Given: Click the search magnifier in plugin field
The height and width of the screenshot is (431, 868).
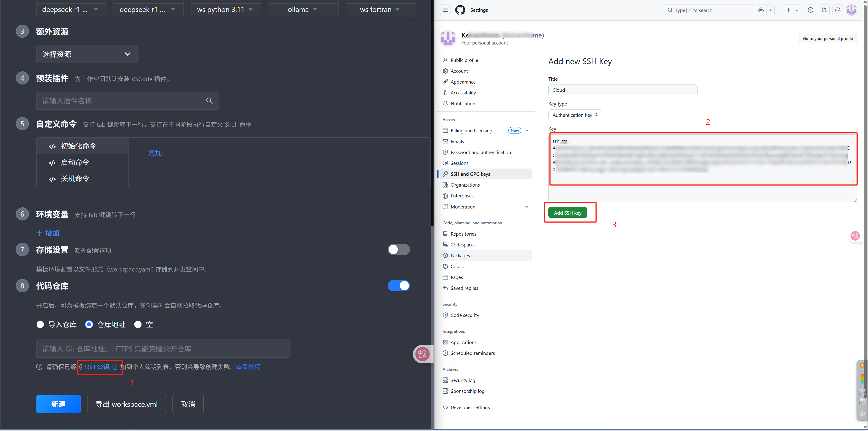Looking at the screenshot, I should (x=209, y=101).
